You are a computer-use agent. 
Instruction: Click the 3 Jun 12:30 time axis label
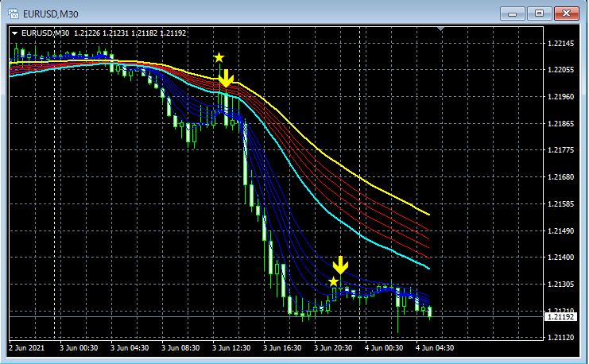(231, 348)
